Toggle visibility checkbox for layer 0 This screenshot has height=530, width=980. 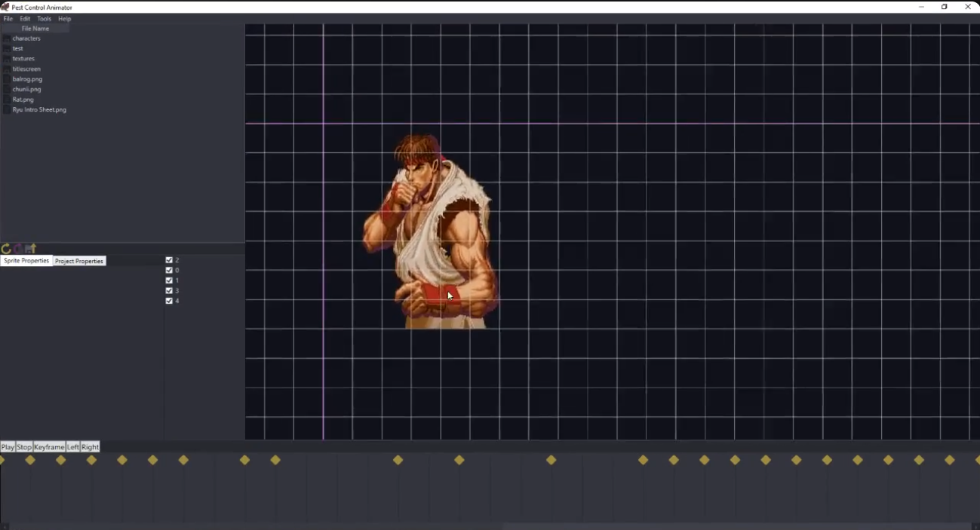169,270
